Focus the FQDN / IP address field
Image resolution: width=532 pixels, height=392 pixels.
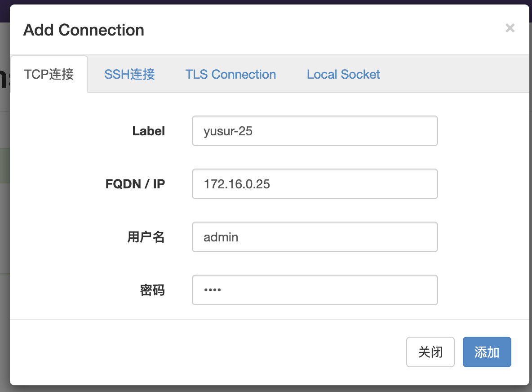pyautogui.click(x=315, y=184)
